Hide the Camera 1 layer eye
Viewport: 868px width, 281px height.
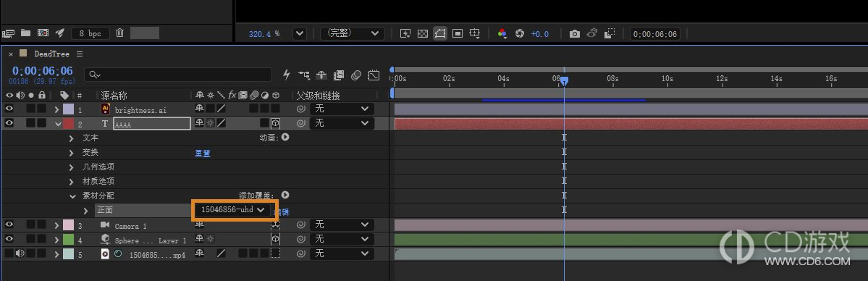tap(9, 225)
